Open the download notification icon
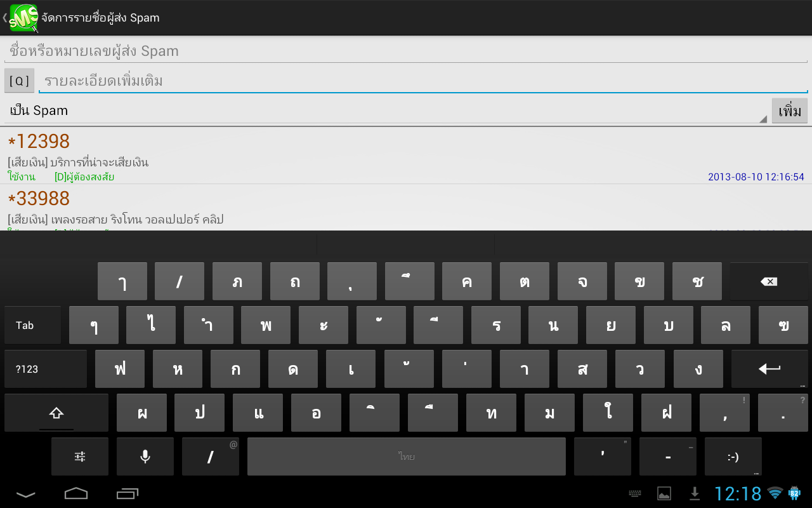This screenshot has height=508, width=812. coord(695,493)
